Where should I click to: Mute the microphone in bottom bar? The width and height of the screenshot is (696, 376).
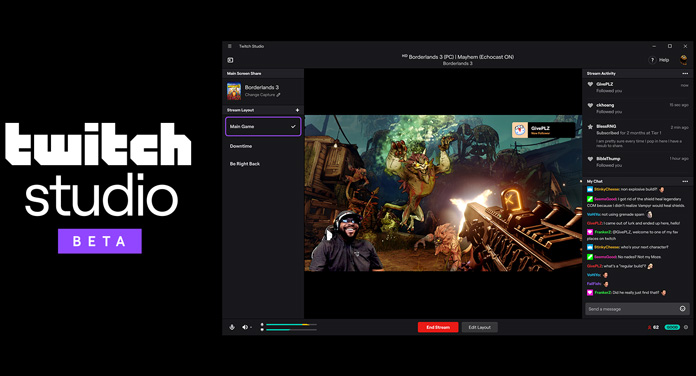[x=232, y=327]
